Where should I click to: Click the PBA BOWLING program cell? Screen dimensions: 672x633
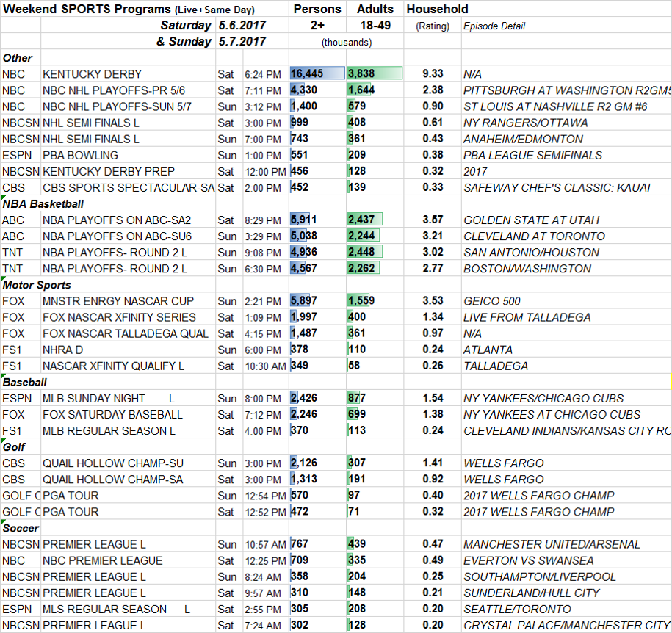(x=128, y=155)
